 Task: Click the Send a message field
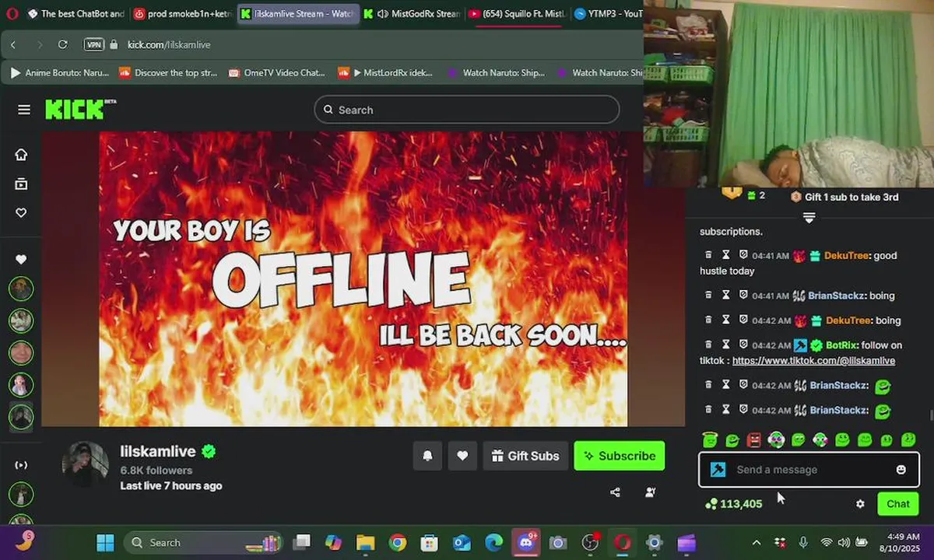(x=809, y=470)
